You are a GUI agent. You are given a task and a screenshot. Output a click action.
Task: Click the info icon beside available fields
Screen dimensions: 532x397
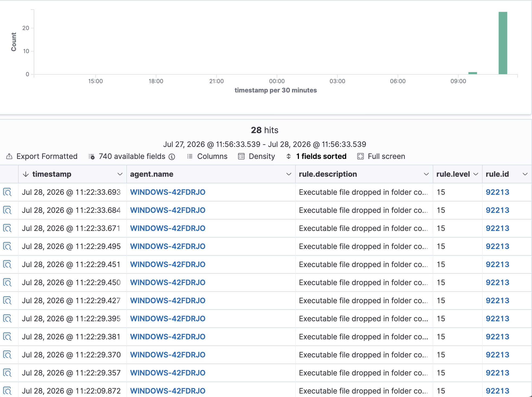[172, 157]
